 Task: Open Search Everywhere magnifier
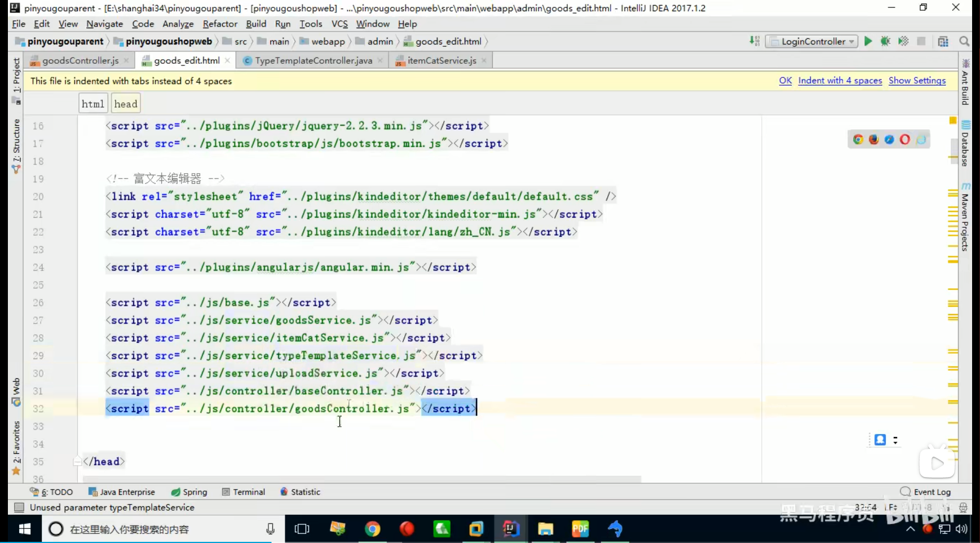coord(964,41)
